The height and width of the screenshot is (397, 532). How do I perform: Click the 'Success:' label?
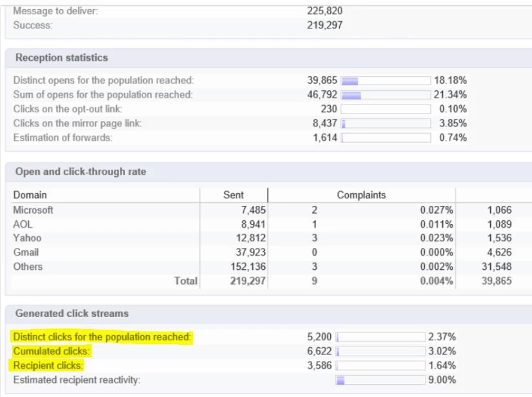click(33, 25)
